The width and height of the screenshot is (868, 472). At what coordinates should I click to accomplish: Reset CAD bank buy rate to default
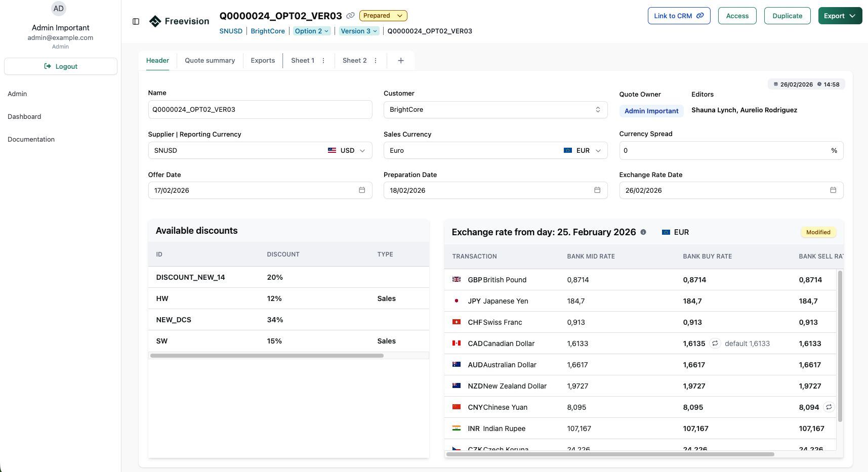(715, 344)
